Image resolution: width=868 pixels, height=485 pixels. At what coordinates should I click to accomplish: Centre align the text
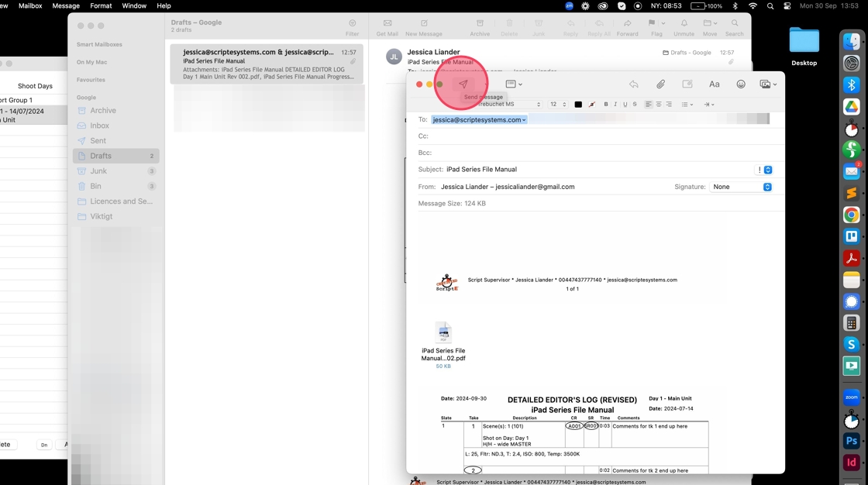(x=658, y=104)
